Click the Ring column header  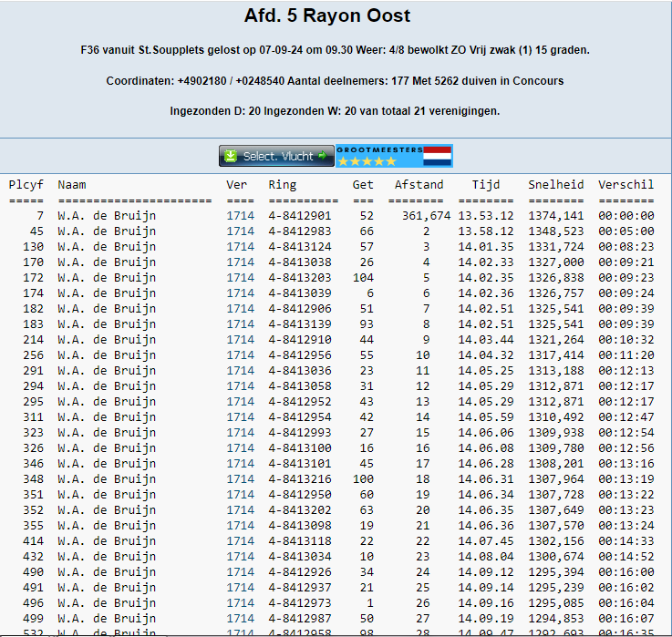point(283,185)
